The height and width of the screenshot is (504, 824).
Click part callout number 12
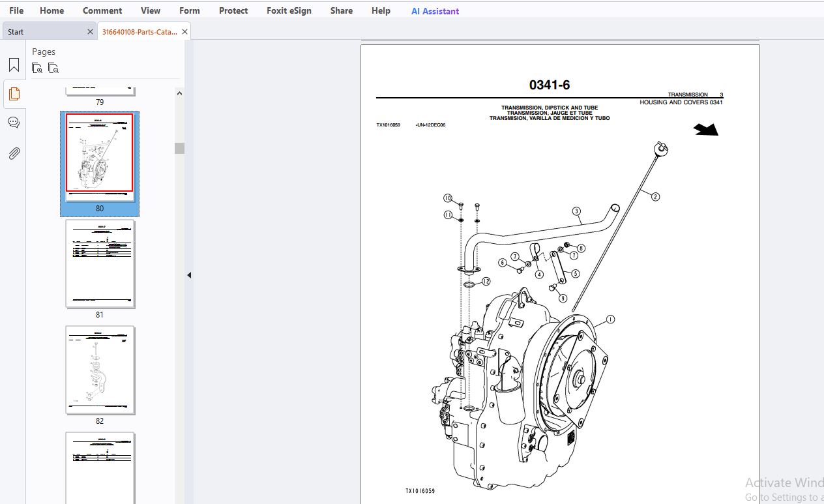tap(486, 281)
